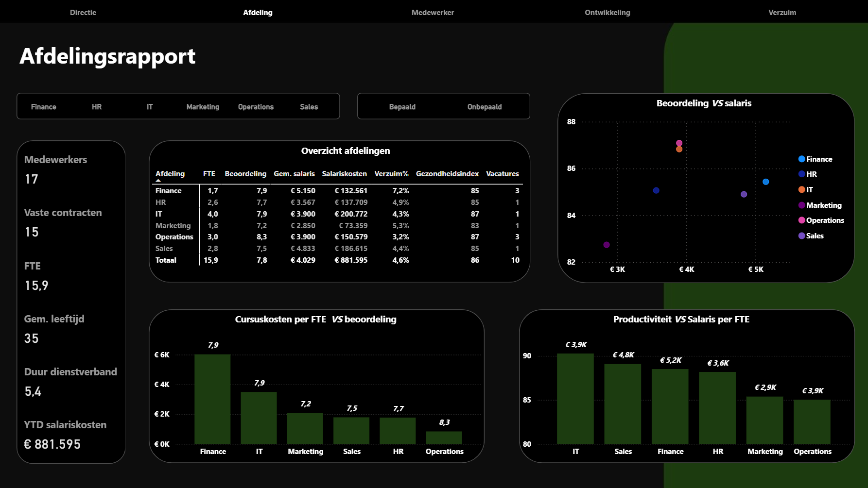Filter by Finance department slicer

point(44,107)
